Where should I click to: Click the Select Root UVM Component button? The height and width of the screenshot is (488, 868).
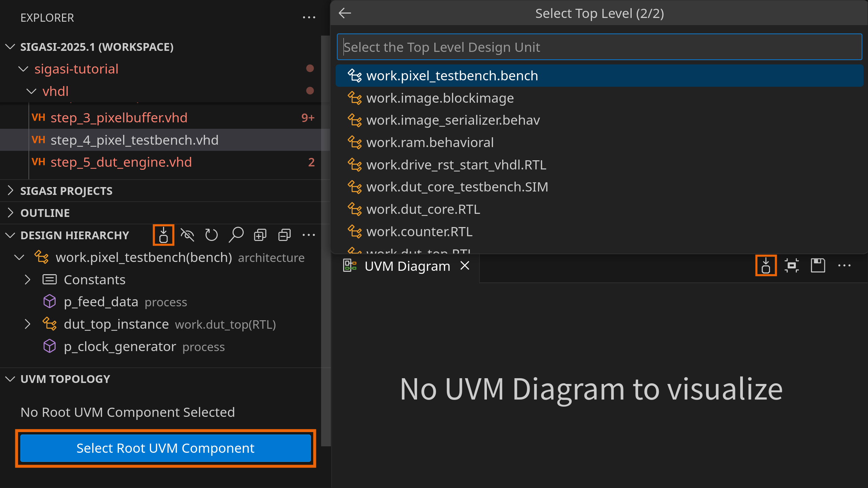coord(165,448)
